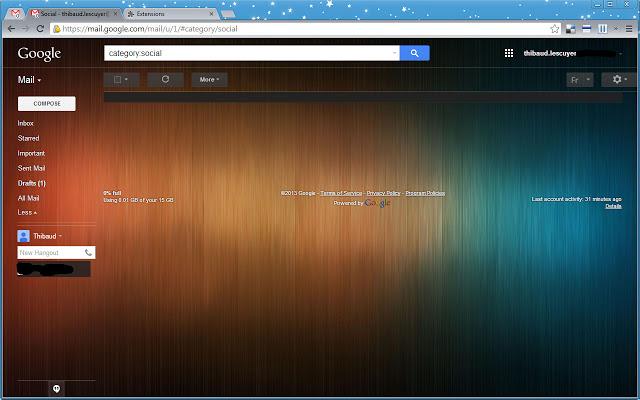Refresh the mail list

165,79
